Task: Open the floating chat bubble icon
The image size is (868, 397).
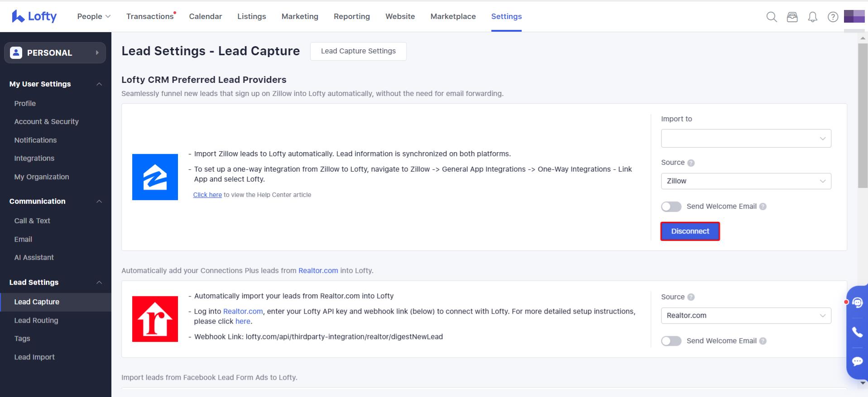Action: click(x=857, y=361)
